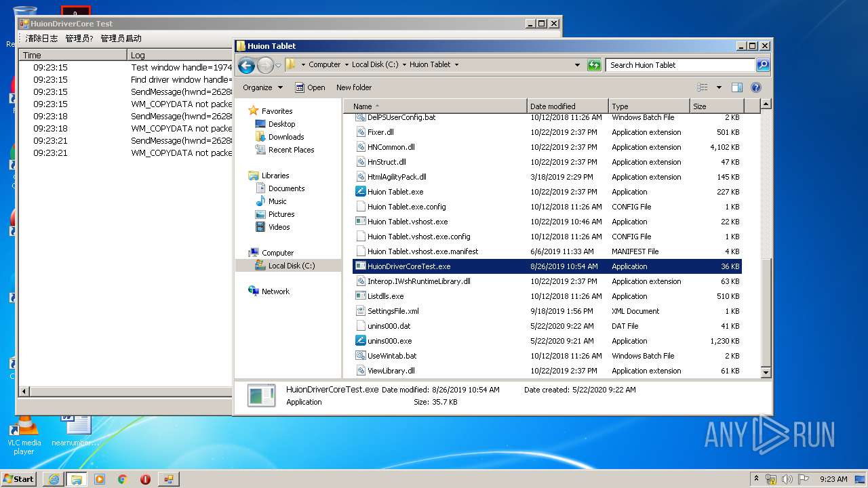Select the SettingsFile.xml file icon
The height and width of the screenshot is (488, 868).
point(361,311)
